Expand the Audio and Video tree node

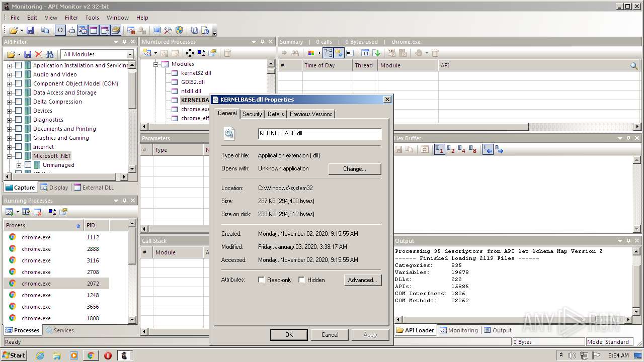[9, 74]
